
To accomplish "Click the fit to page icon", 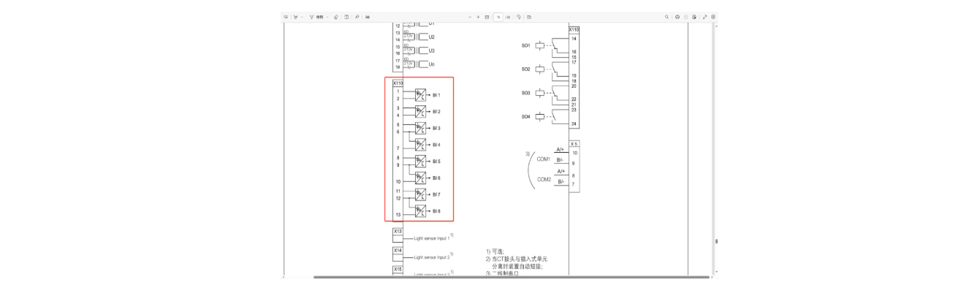I will click(487, 17).
